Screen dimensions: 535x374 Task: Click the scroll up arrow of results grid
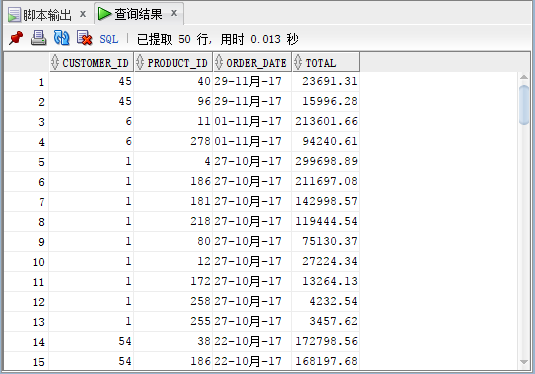pyautogui.click(x=524, y=77)
